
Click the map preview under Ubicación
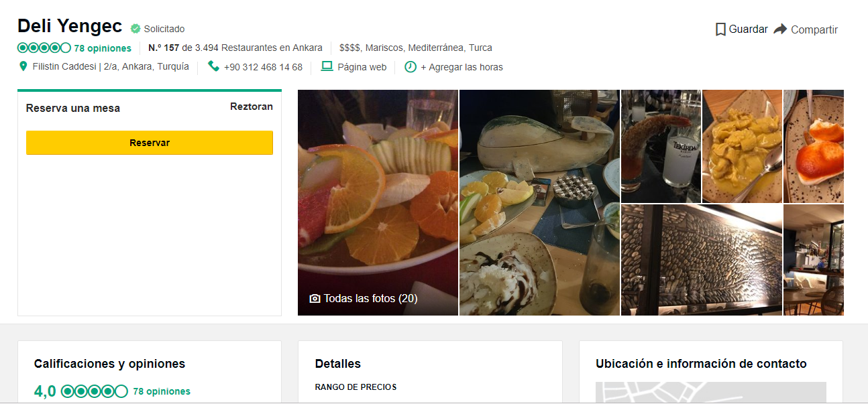(x=710, y=393)
